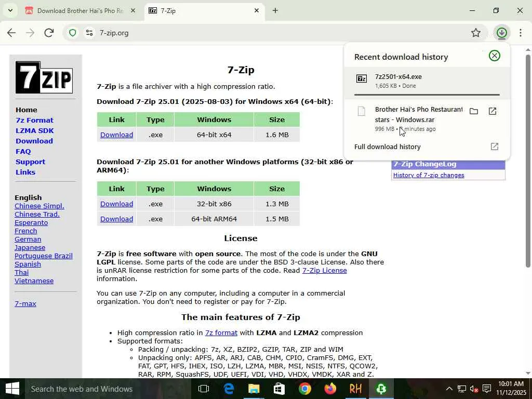Open a new browser tab
The image size is (532, 399).
275,10
